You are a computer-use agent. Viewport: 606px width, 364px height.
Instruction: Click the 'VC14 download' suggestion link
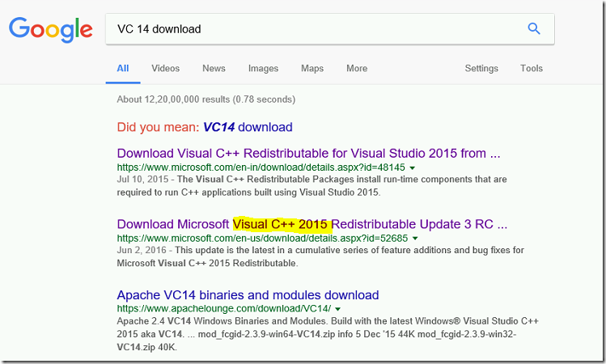point(248,127)
